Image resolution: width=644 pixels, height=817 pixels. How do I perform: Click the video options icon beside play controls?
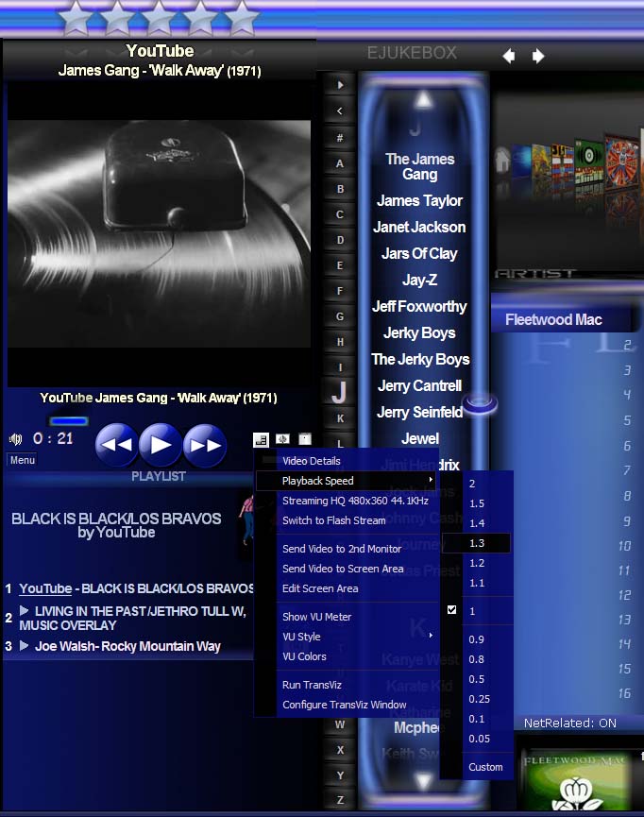tap(261, 440)
